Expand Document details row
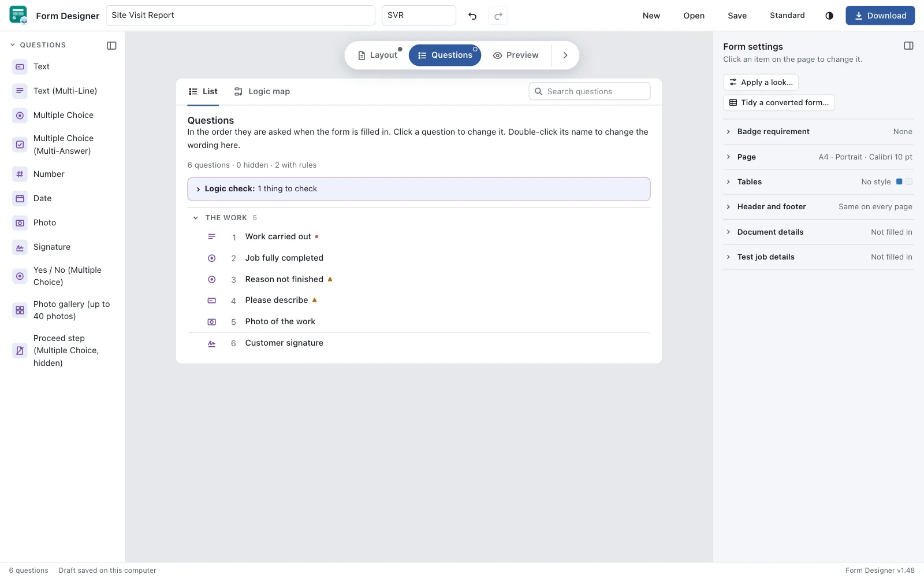 [x=818, y=232]
